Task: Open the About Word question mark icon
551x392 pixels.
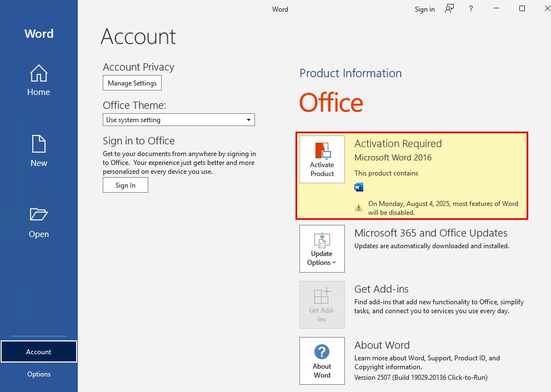Action: [x=322, y=351]
